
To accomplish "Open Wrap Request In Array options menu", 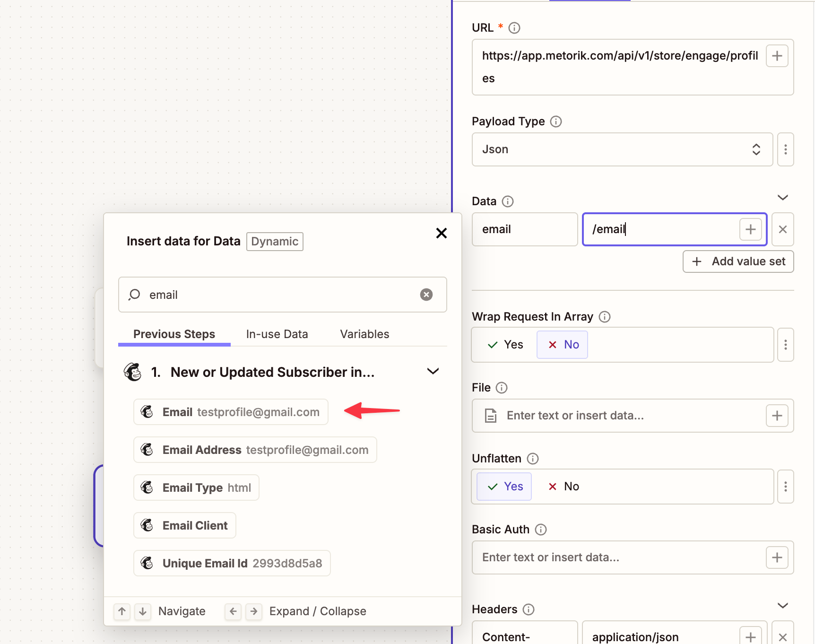I will pos(785,345).
